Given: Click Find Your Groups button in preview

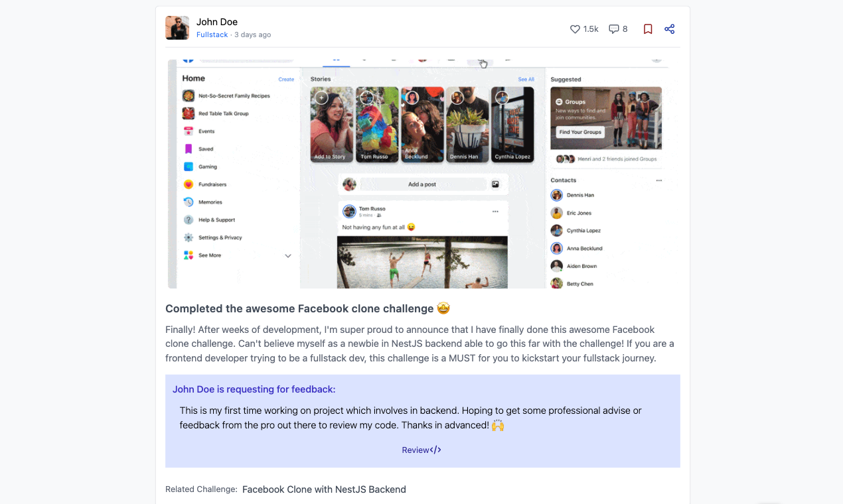Looking at the screenshot, I should pyautogui.click(x=580, y=132).
